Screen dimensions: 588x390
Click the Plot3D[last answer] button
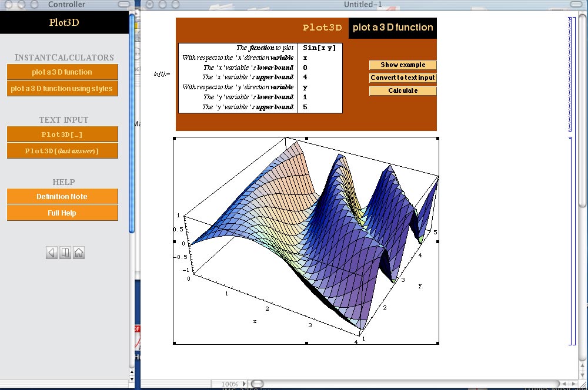tap(62, 151)
